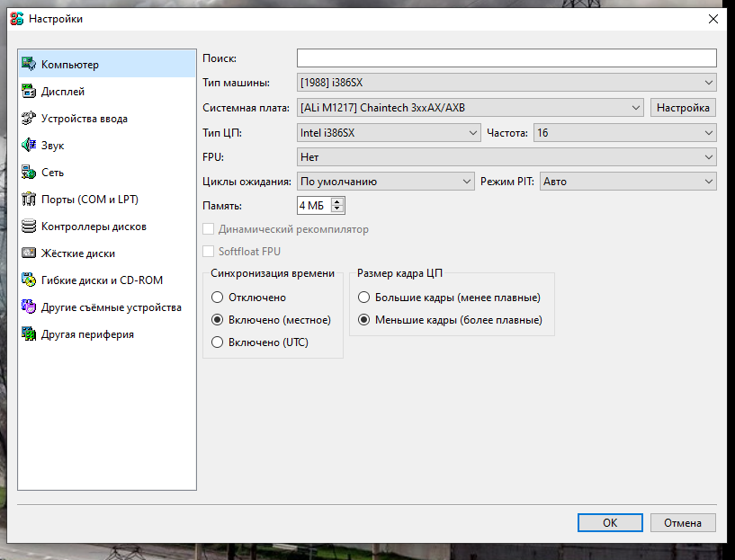Open the Системная плата motherboard dropdown
Image resolution: width=735 pixels, height=560 pixels.
(470, 108)
